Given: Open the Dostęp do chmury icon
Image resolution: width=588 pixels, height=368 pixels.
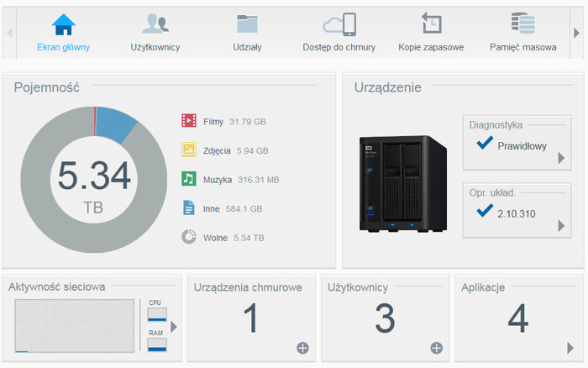Looking at the screenshot, I should click(x=339, y=24).
